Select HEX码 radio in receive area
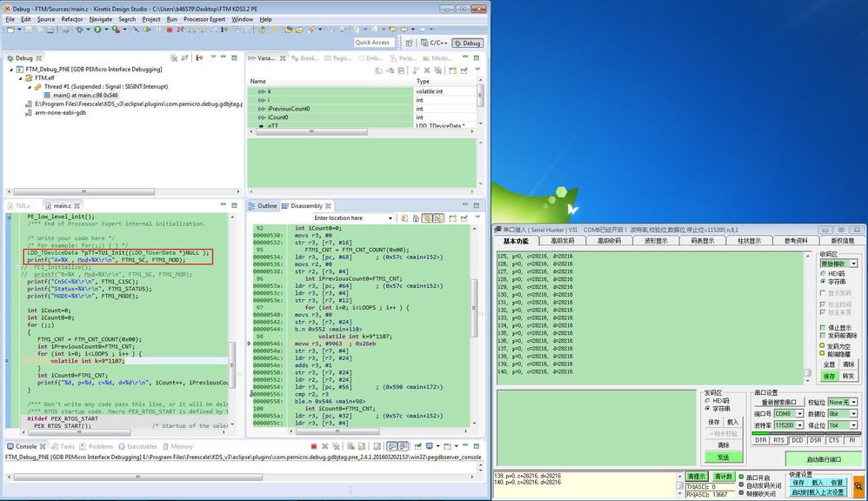The height and width of the screenshot is (501, 868). 823,273
